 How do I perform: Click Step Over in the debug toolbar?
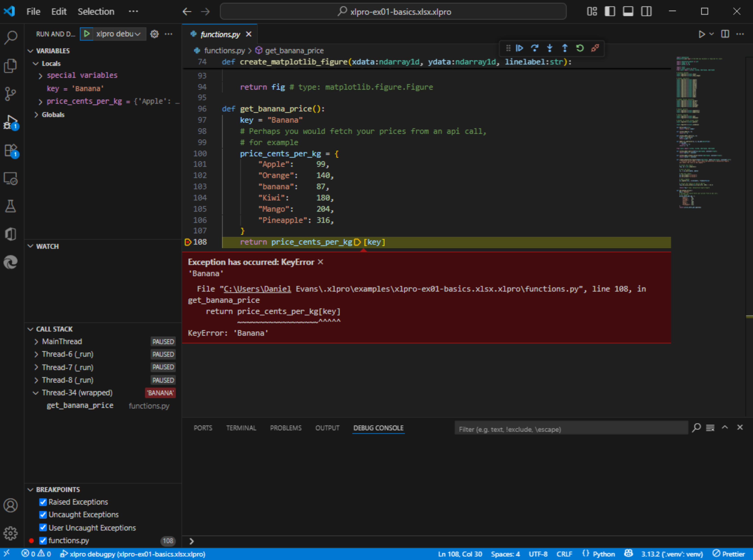click(x=535, y=48)
